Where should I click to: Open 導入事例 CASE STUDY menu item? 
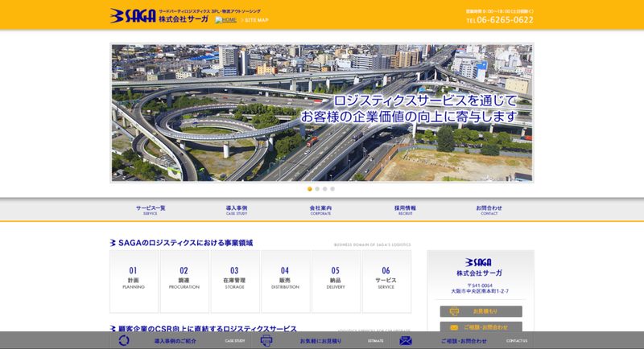(237, 210)
